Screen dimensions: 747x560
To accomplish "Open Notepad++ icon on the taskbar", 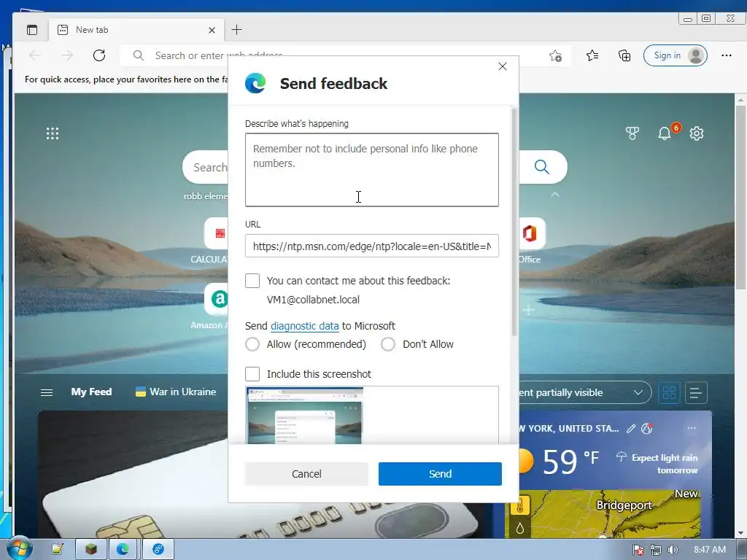I will 57,549.
